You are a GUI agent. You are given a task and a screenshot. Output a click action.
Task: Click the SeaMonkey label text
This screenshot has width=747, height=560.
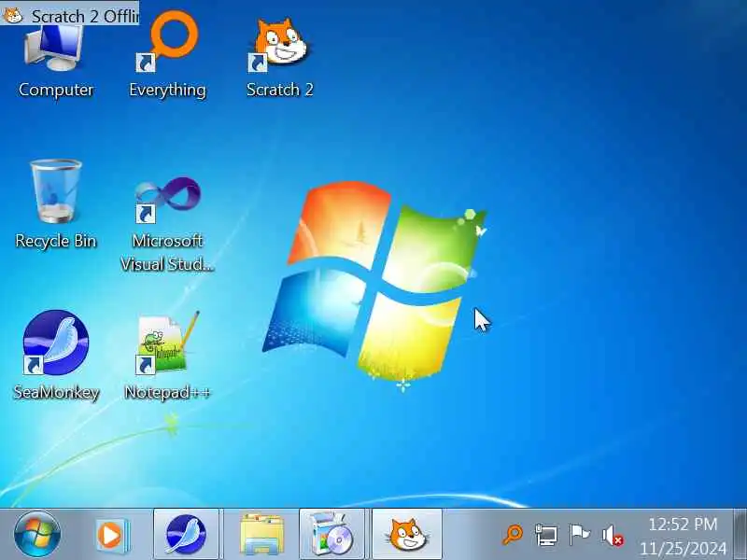56,392
